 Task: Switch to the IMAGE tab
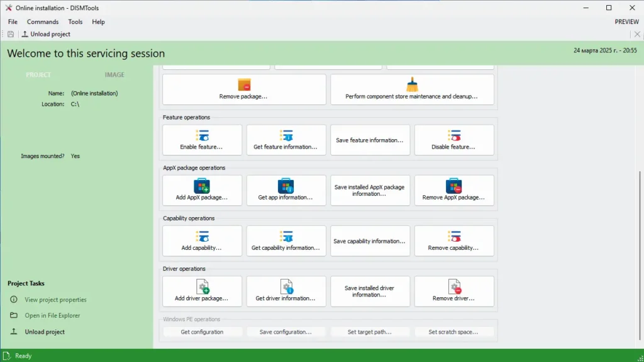(x=114, y=74)
